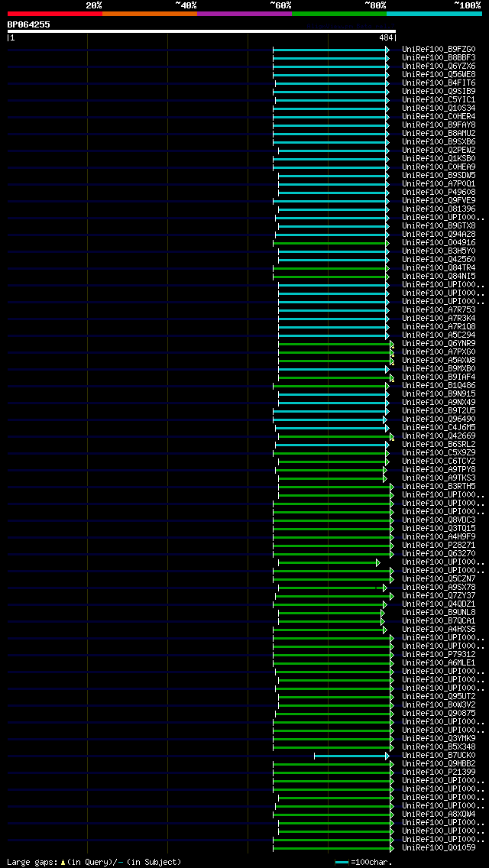
Task: Select the UniRef100_P49608 label
Action: pos(439,192)
